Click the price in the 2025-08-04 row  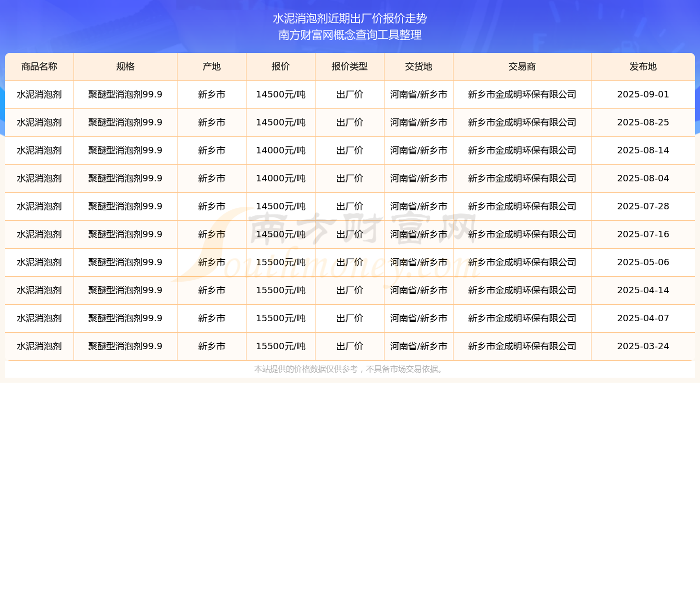(x=280, y=178)
